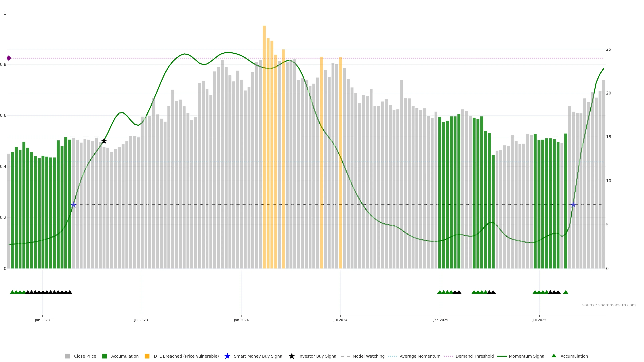Click the purple Demand Threshold diamond marker
644x362 pixels.
[x=9, y=58]
